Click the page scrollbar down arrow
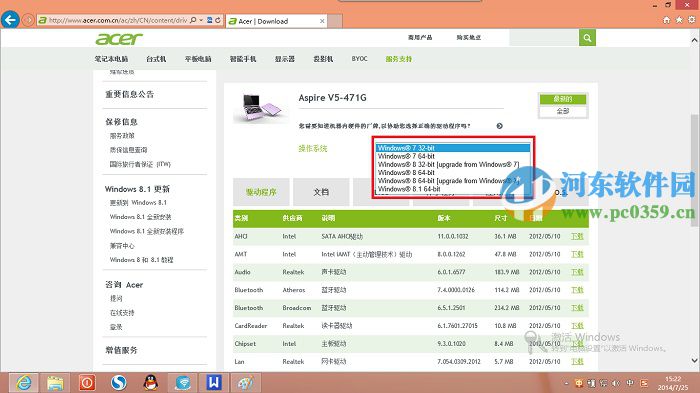700x393 pixels. pyautogui.click(x=695, y=360)
